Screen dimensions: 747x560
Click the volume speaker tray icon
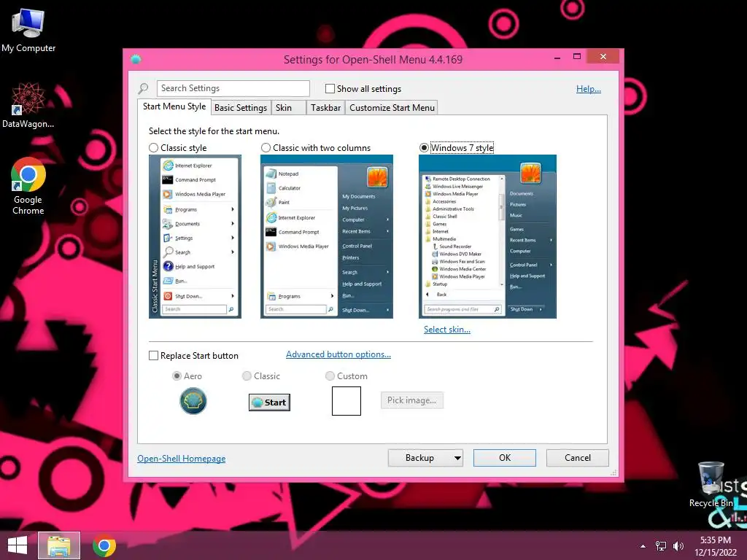pos(678,546)
